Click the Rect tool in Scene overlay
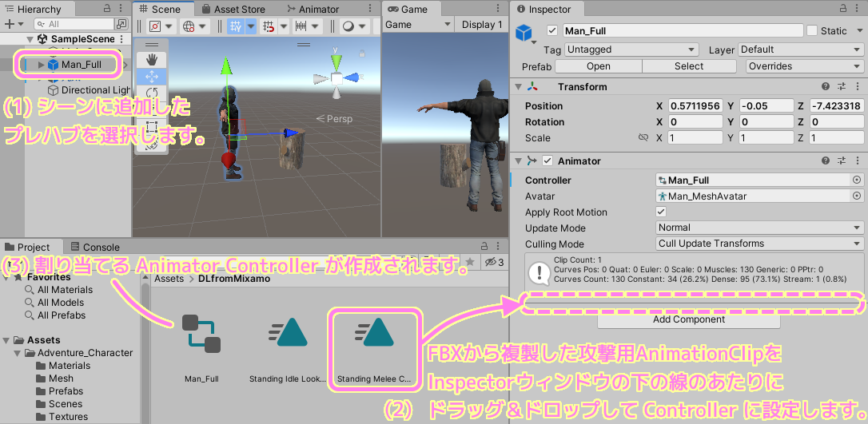868x424 pixels. click(x=151, y=126)
